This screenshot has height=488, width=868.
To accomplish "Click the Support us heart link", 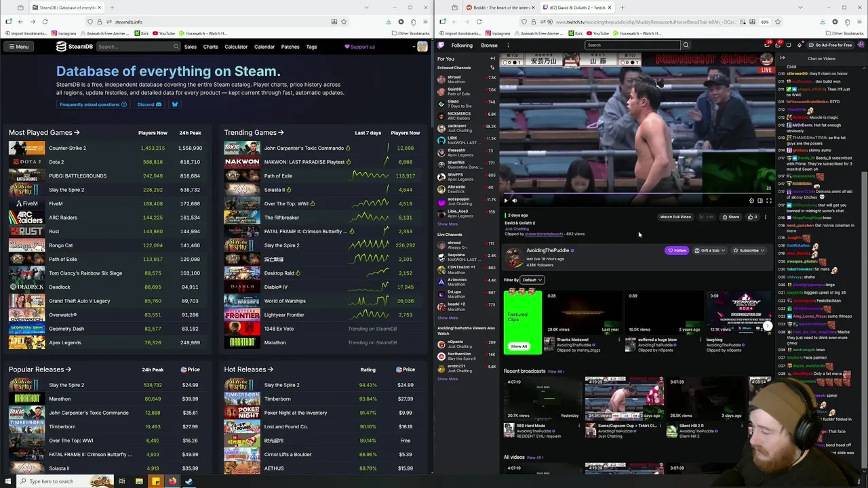I will 359,47.
